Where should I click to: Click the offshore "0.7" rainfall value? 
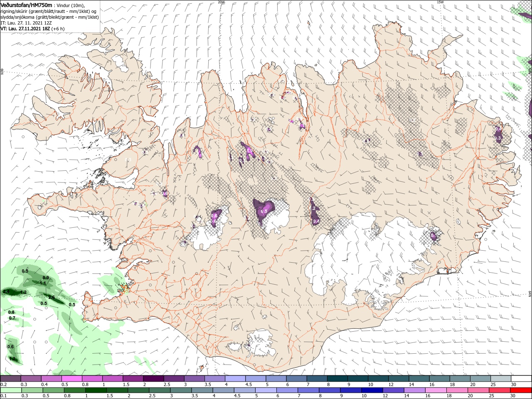coord(12,318)
